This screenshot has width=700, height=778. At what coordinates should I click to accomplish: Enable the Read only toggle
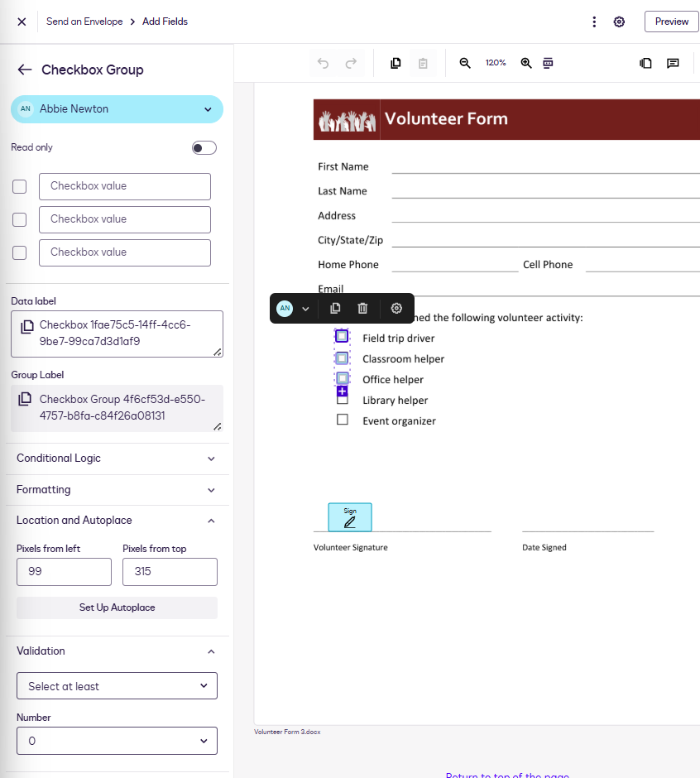click(x=204, y=147)
